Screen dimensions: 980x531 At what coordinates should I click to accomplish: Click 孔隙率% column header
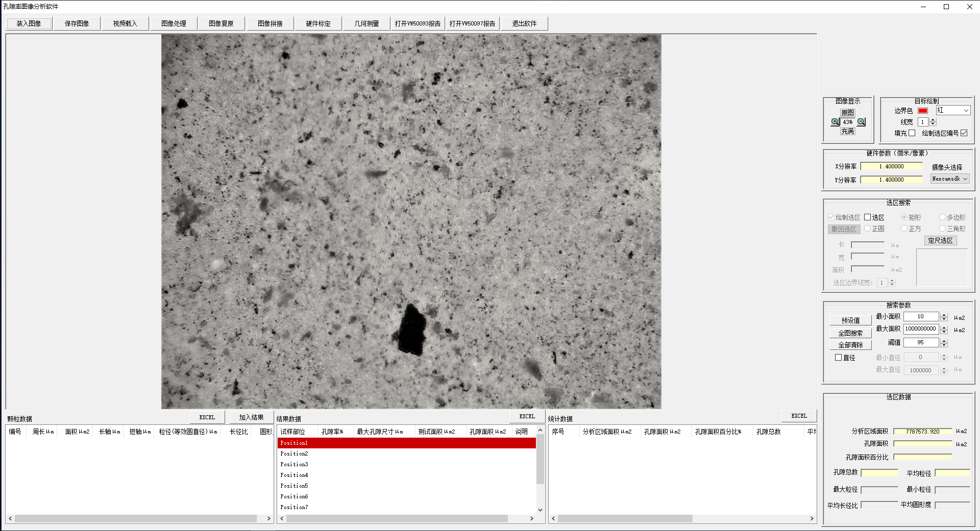click(336, 432)
